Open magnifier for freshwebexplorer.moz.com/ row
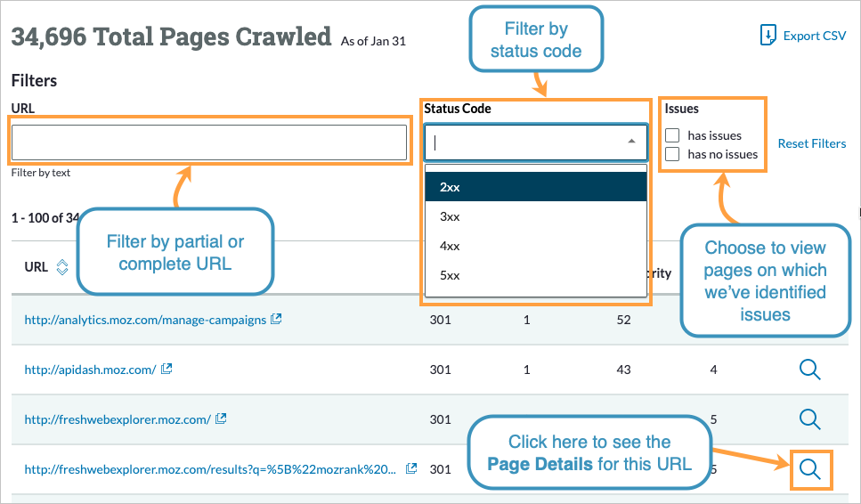 pos(809,419)
